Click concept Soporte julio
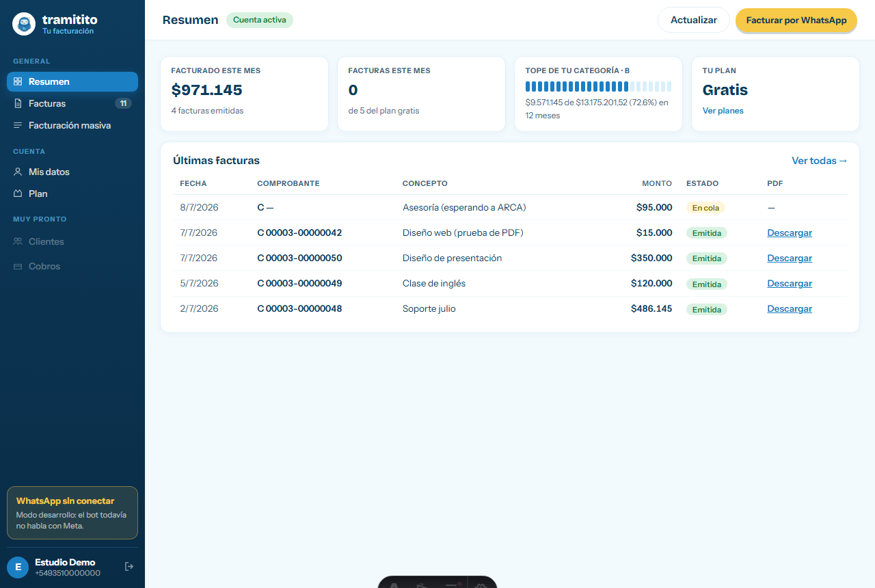Image resolution: width=875 pixels, height=588 pixels. tap(429, 308)
